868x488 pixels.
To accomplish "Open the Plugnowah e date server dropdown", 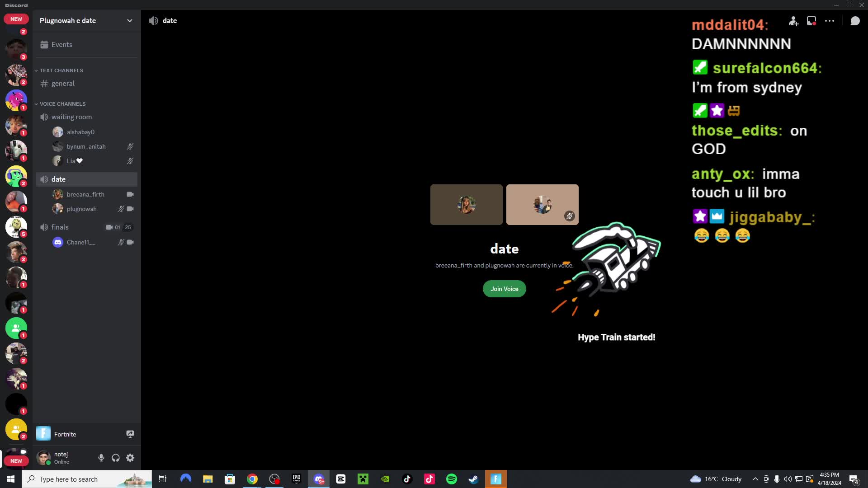I will tap(86, 21).
